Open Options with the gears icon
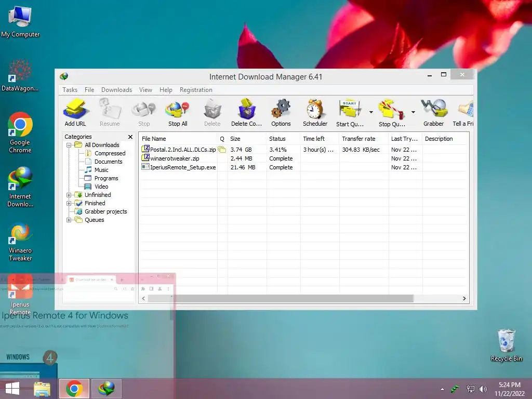The width and height of the screenshot is (532, 399). coord(281,113)
